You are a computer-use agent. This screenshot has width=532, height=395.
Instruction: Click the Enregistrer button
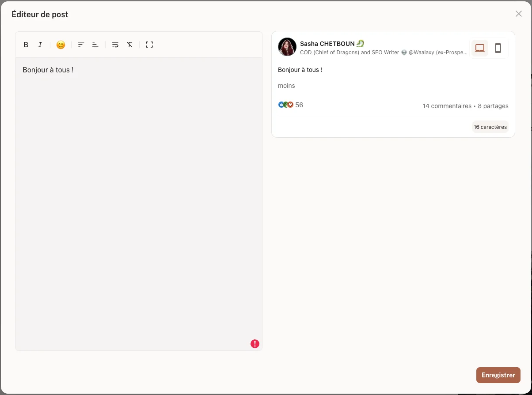pyautogui.click(x=498, y=375)
